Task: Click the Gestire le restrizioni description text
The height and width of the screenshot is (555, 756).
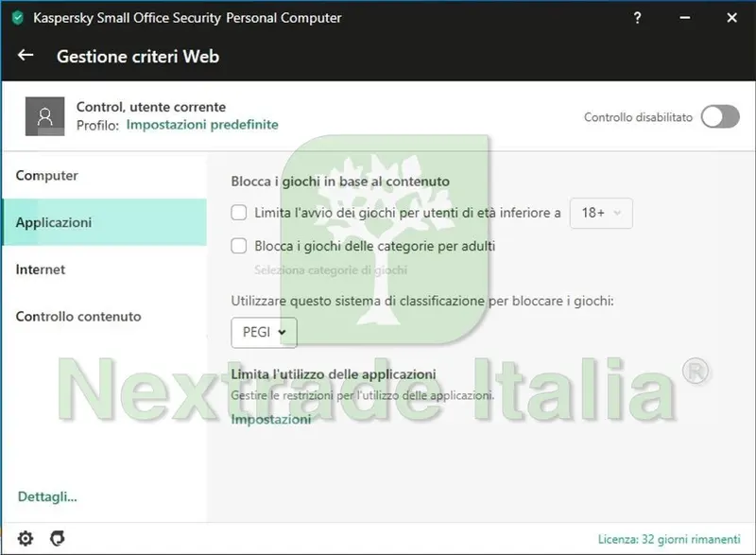Action: click(x=363, y=395)
